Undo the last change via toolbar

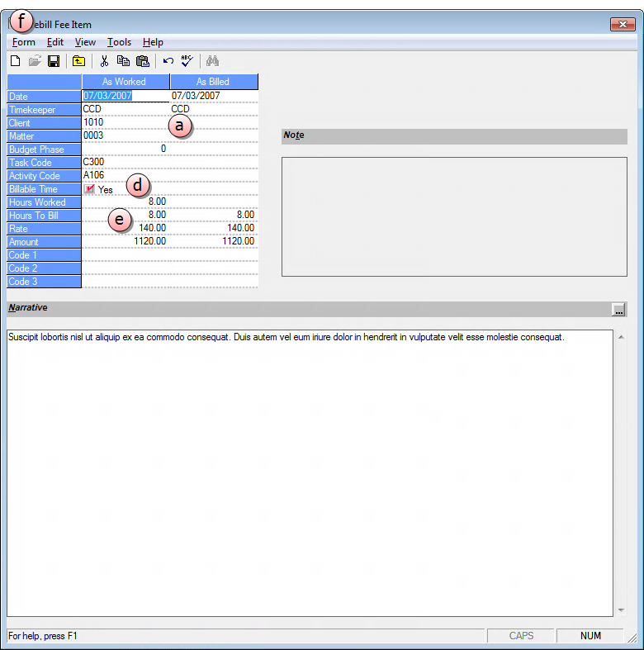(168, 61)
